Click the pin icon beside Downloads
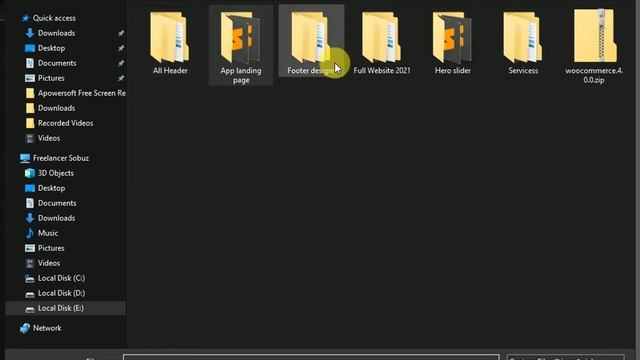Image resolution: width=640 pixels, height=360 pixels. 121,33
